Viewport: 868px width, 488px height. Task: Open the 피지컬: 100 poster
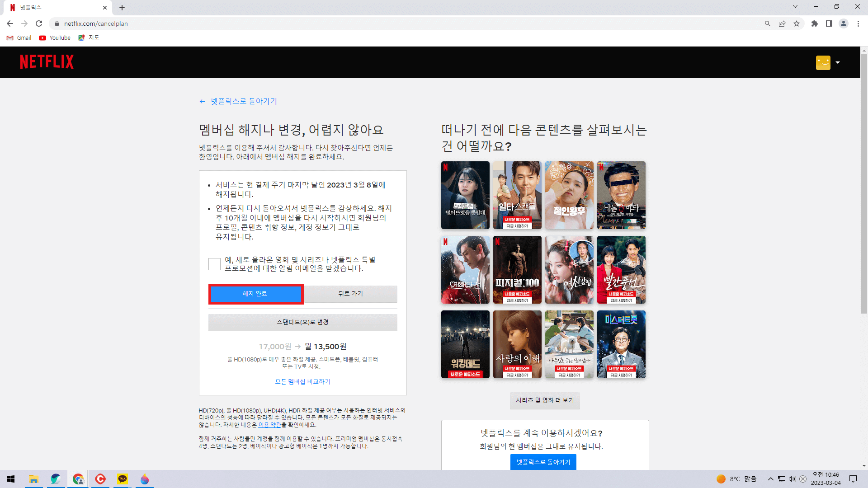517,270
